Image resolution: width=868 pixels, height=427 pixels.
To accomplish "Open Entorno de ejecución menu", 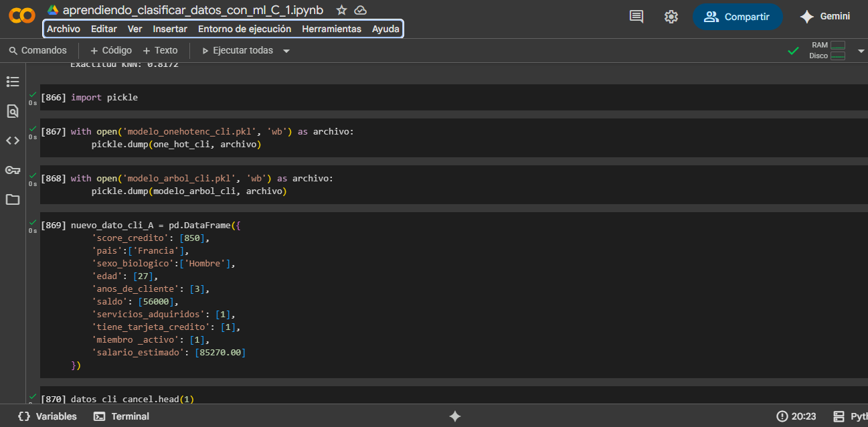I will 245,29.
